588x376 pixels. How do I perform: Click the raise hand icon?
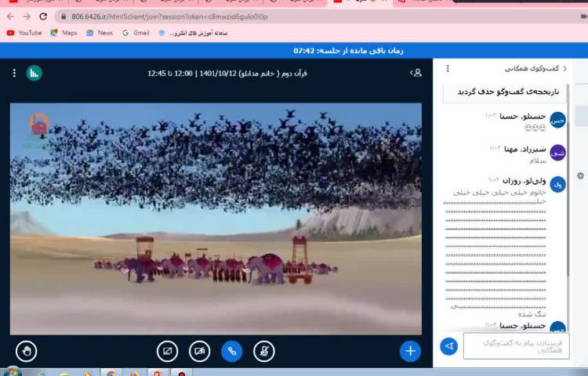tap(26, 351)
